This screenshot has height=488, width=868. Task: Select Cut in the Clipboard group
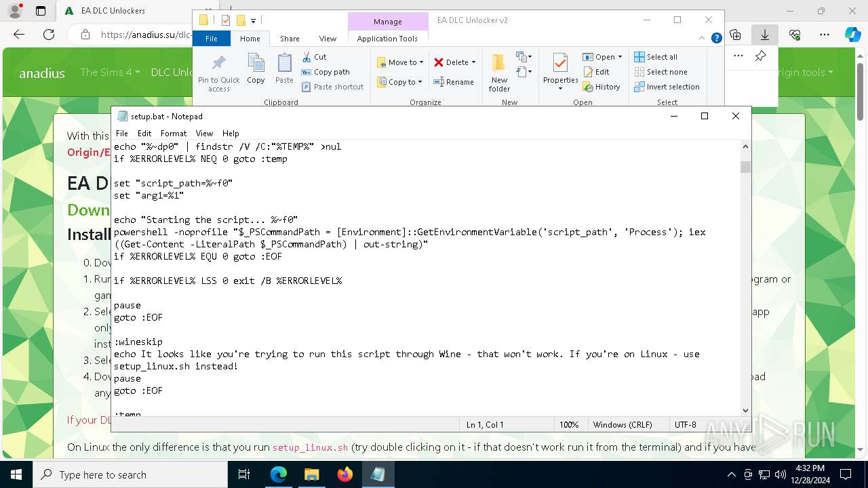click(x=314, y=57)
